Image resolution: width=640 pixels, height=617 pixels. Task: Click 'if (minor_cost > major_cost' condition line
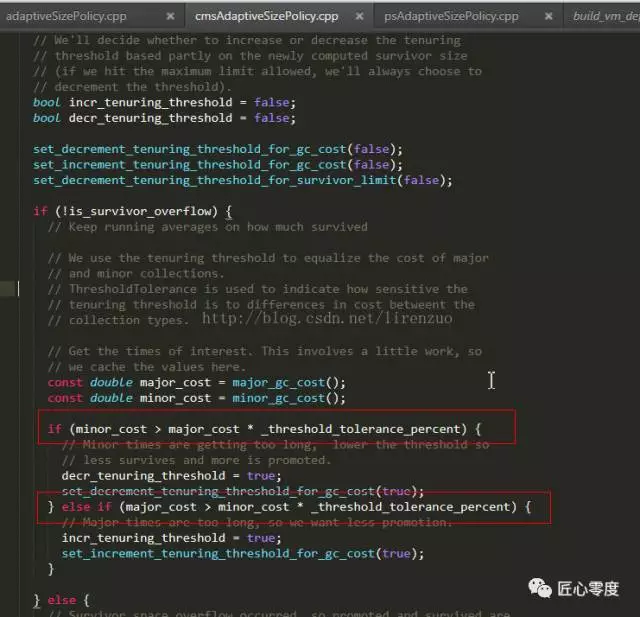pyautogui.click(x=264, y=429)
